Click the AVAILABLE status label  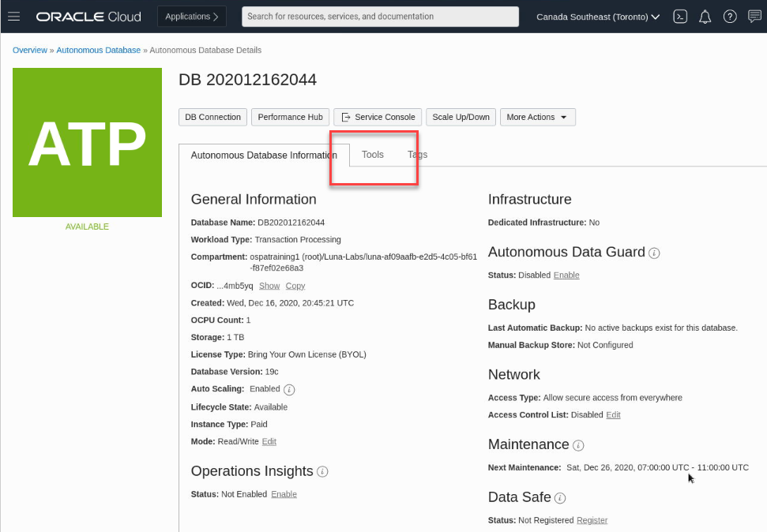pos(87,227)
